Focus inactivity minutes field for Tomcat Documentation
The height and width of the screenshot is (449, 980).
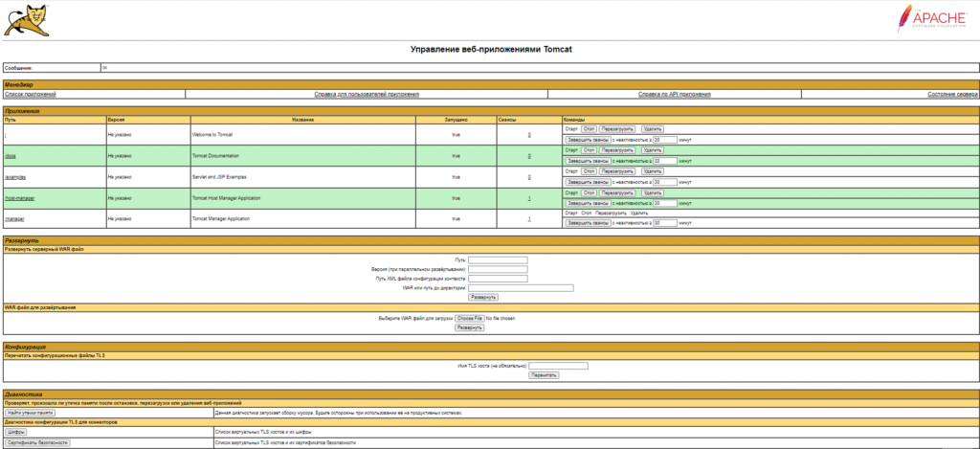[x=664, y=162]
